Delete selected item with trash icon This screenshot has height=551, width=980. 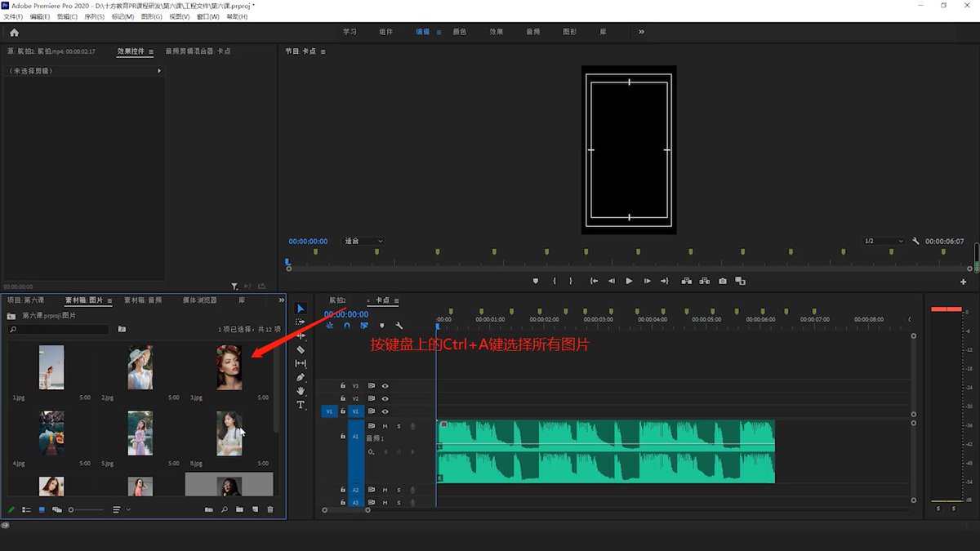point(270,509)
